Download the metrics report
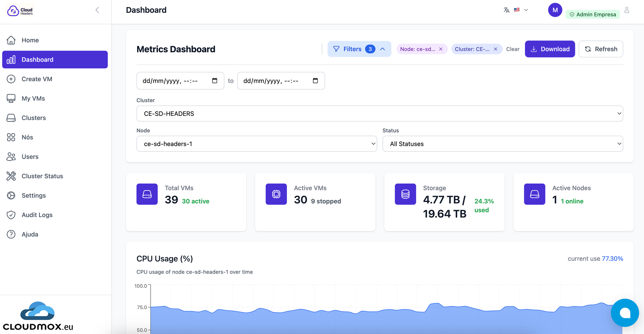 pos(549,49)
